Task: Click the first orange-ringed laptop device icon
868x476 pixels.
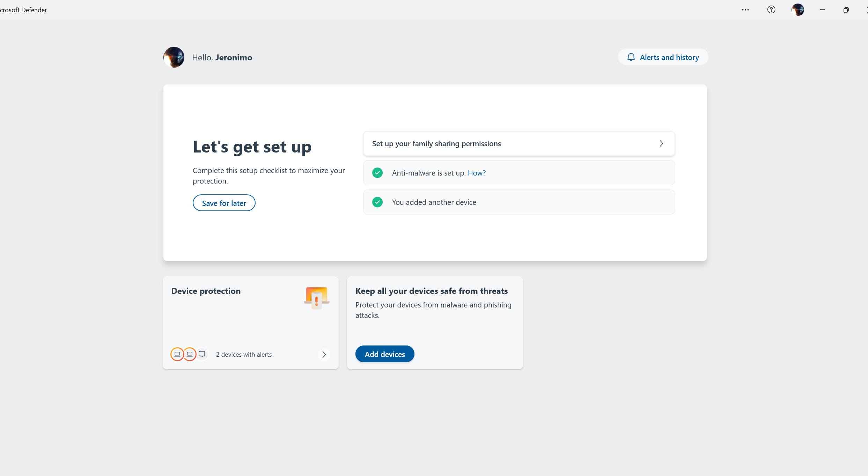Action: tap(177, 354)
